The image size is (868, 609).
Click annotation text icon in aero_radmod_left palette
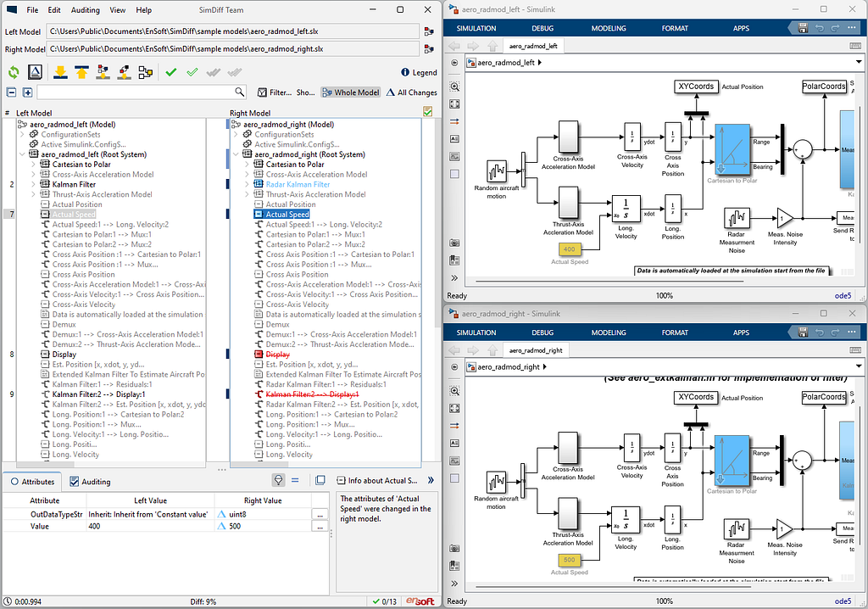[x=454, y=138]
